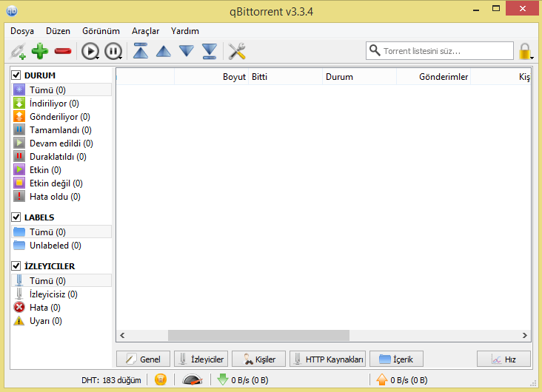
Task: Click the move down queue arrow
Action: pos(187,51)
